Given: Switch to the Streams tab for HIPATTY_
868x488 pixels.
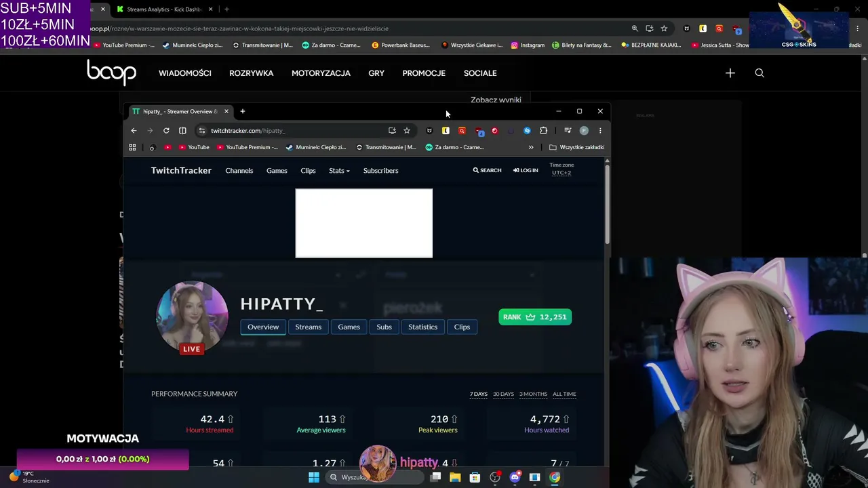Looking at the screenshot, I should 308,327.
